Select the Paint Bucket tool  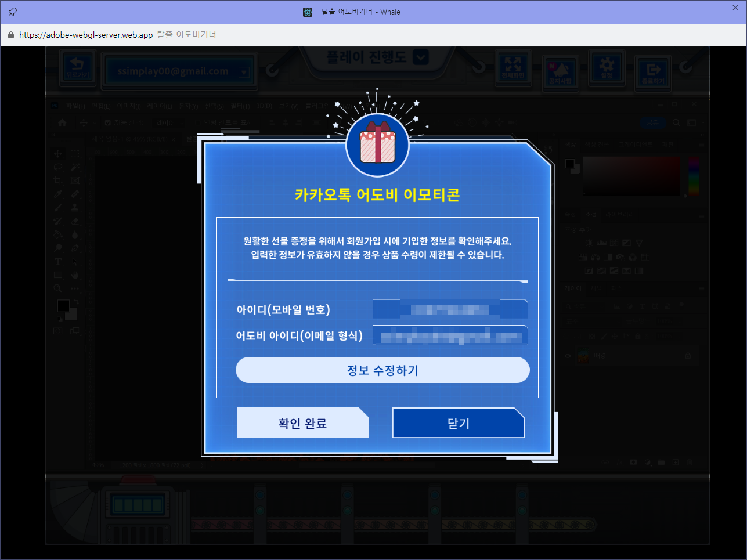coord(57,234)
